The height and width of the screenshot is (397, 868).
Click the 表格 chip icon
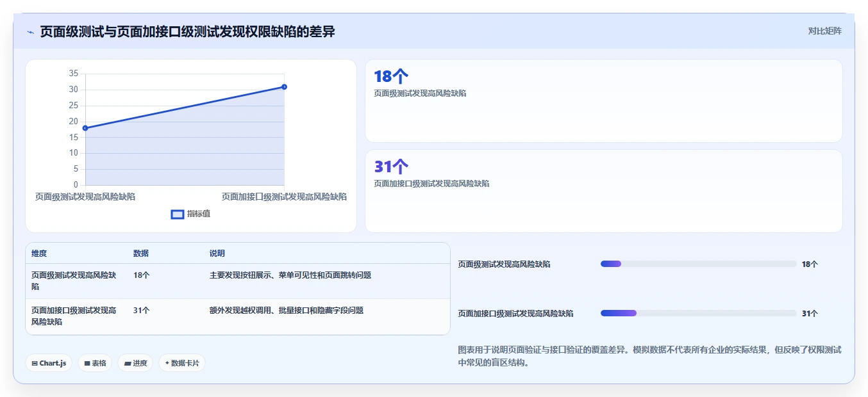point(87,364)
